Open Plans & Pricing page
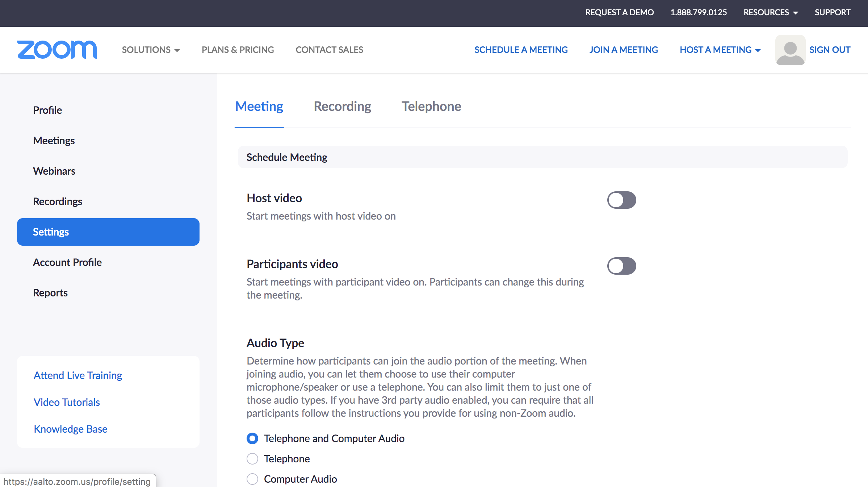The height and width of the screenshot is (487, 868). pos(238,50)
